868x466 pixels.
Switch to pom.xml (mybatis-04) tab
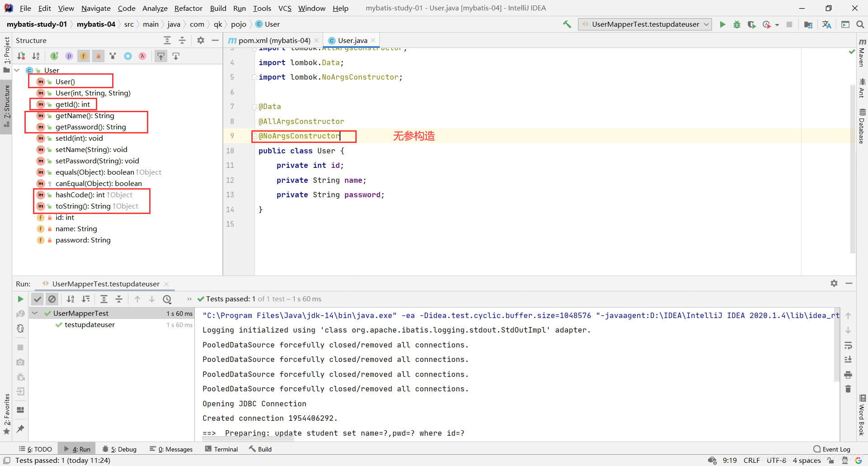[274, 40]
